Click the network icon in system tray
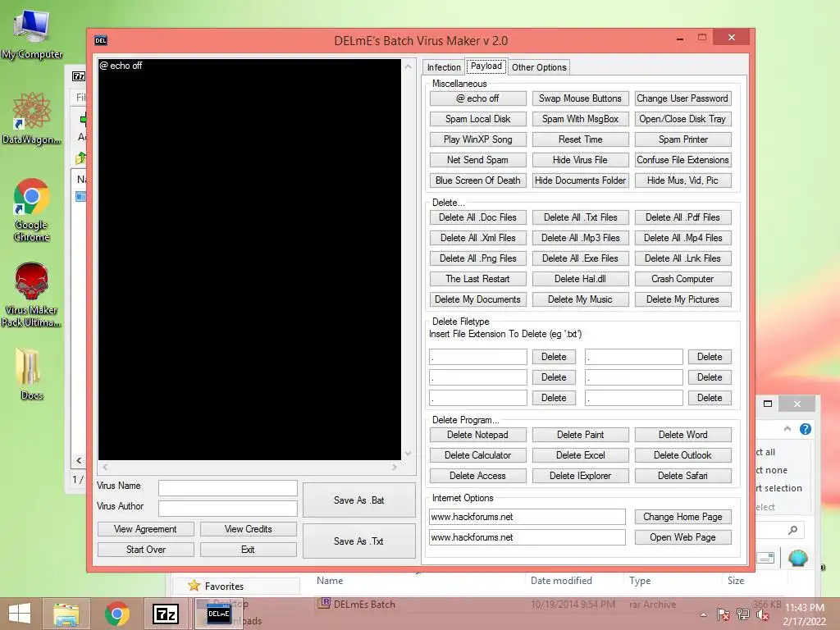The height and width of the screenshot is (630, 840). pos(743,614)
